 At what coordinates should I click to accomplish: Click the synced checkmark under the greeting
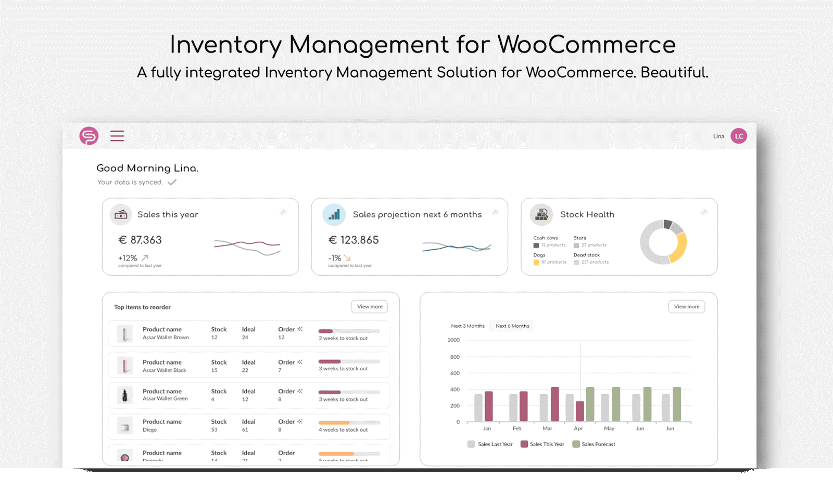[x=172, y=182]
